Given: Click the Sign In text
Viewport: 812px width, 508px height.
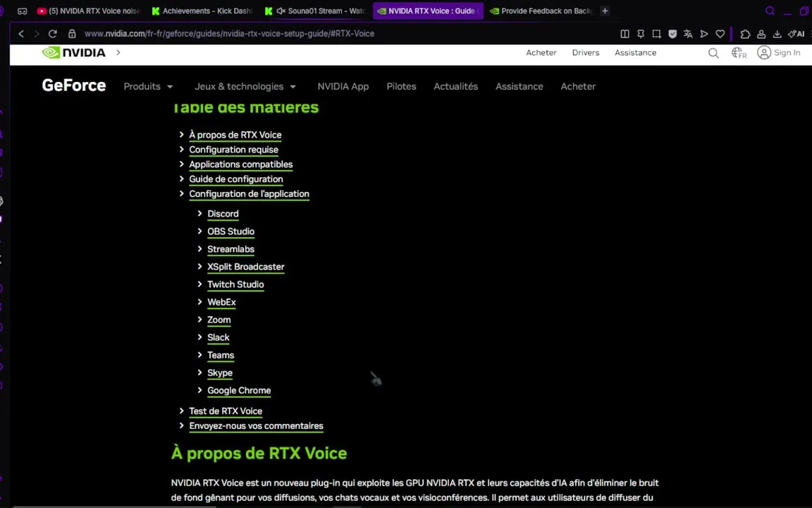Looking at the screenshot, I should click(787, 53).
